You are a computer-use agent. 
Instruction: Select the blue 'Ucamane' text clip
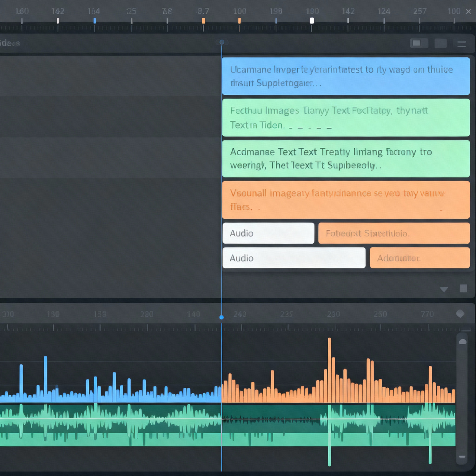tap(346, 76)
